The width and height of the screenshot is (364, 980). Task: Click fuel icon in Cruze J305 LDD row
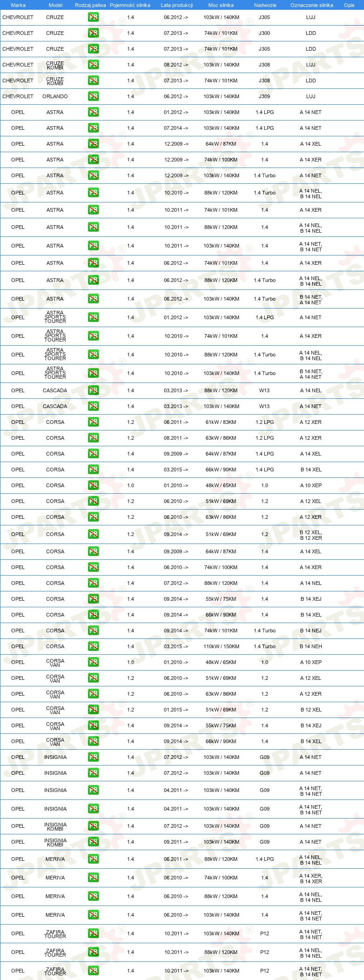tap(94, 49)
